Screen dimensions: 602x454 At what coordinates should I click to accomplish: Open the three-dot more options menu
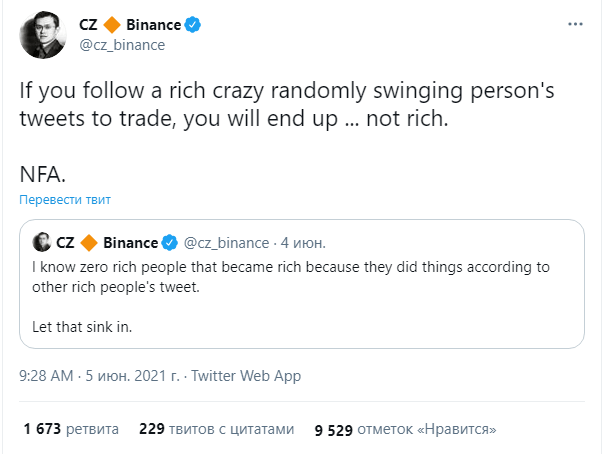click(x=575, y=24)
